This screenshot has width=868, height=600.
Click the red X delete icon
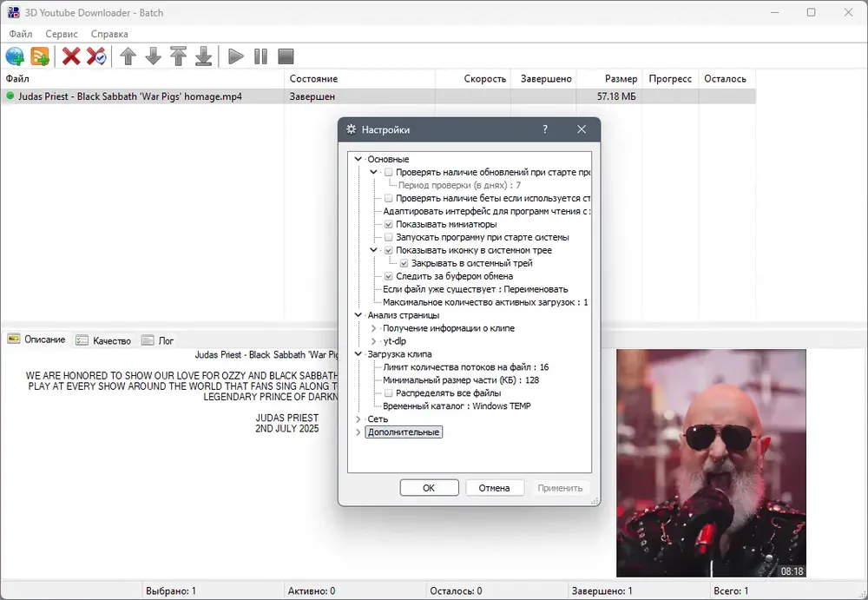pos(71,56)
